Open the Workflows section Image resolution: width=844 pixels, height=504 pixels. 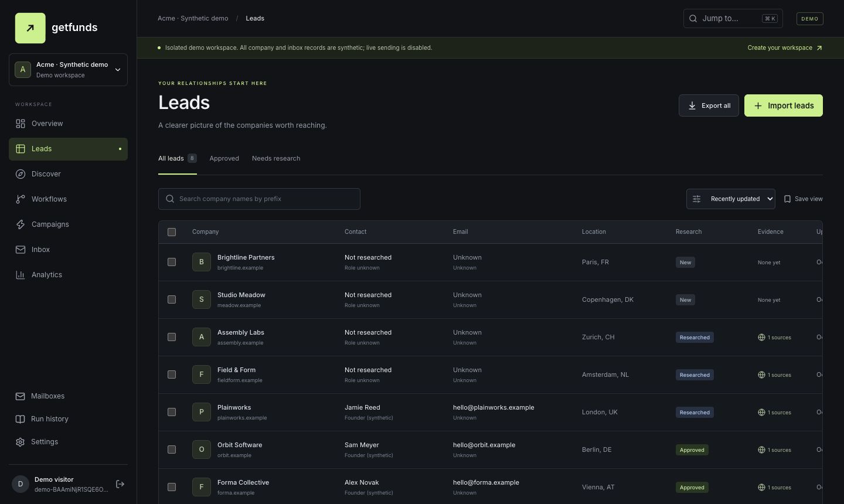pyautogui.click(x=68, y=199)
